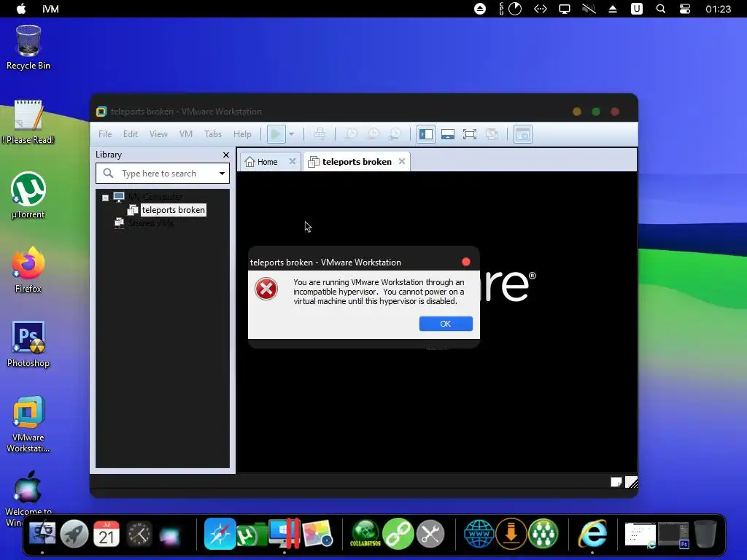Open the Windows monitor icon in the dock
The width and height of the screenshot is (747, 560).
tap(284, 533)
